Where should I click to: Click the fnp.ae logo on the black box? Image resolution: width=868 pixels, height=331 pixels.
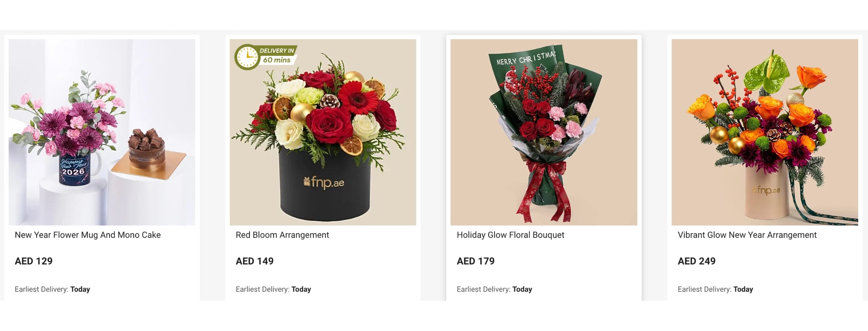(323, 182)
